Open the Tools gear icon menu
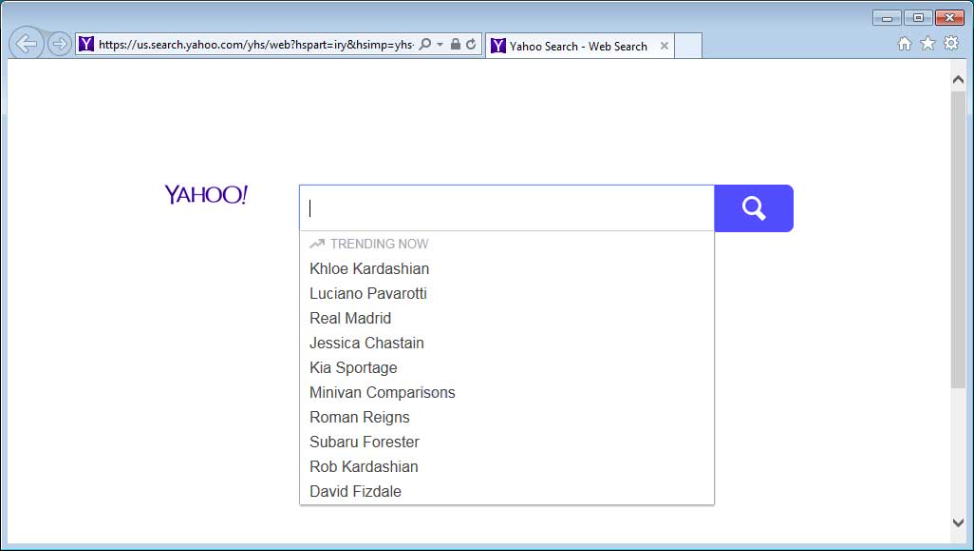Viewport: 975px width, 554px height. [x=951, y=43]
